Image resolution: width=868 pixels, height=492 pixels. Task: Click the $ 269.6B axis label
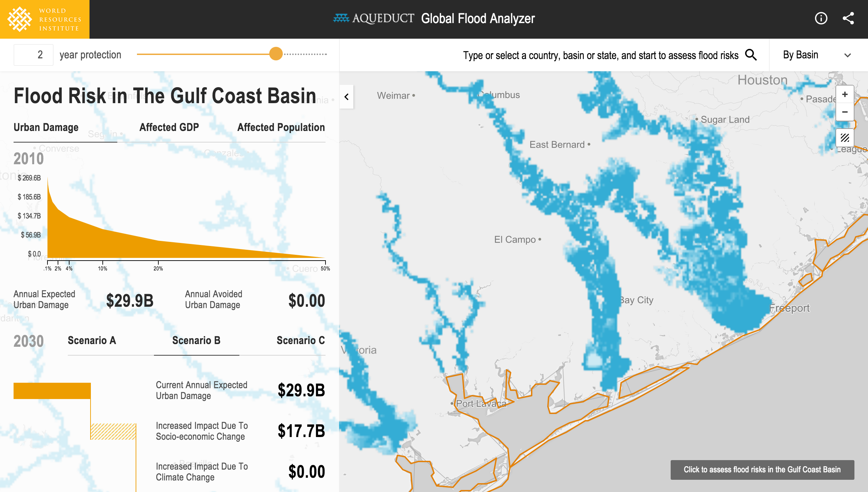point(29,178)
